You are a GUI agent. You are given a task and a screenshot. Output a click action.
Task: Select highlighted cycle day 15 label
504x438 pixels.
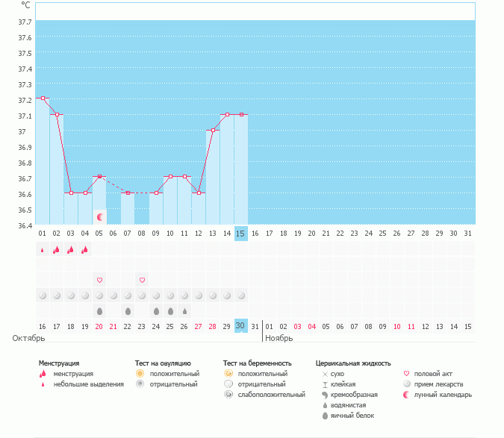coord(240,234)
